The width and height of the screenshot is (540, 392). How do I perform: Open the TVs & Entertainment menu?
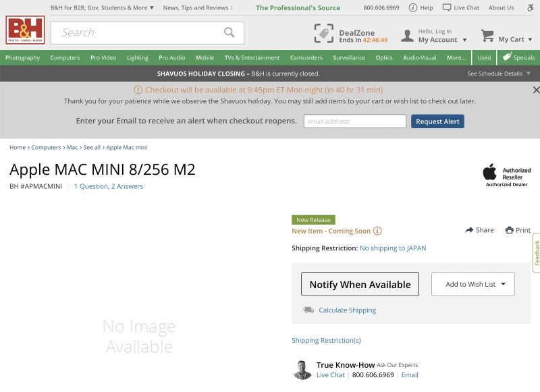[252, 58]
